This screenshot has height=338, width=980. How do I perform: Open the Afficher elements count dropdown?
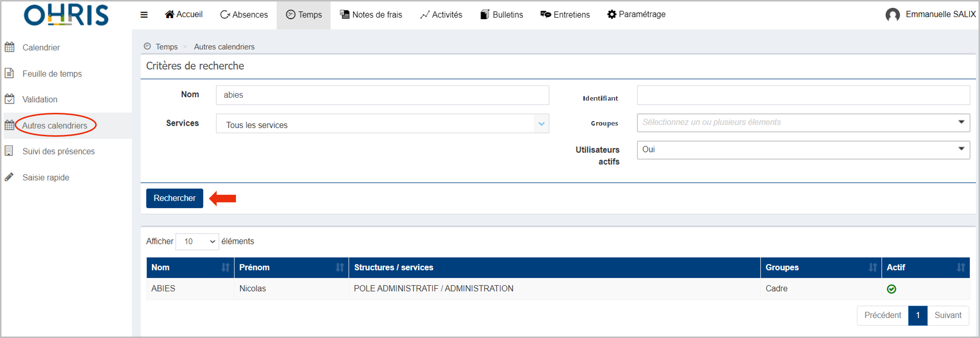click(197, 241)
